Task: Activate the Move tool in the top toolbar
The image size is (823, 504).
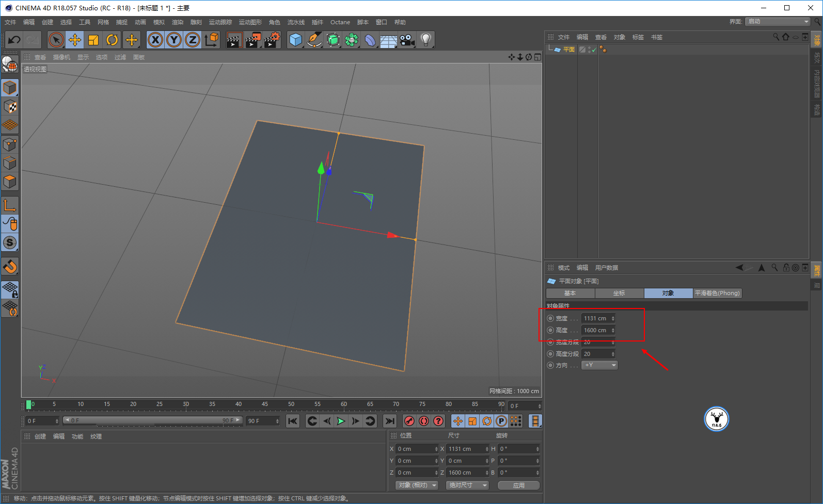Action: click(x=75, y=40)
